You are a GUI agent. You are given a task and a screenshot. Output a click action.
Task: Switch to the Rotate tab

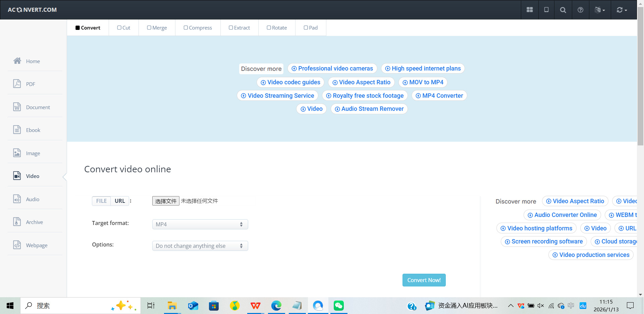pos(277,28)
